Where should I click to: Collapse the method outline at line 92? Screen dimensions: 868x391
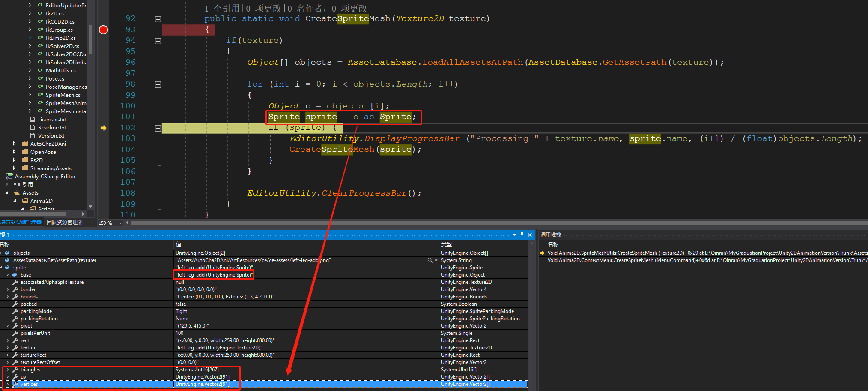158,19
